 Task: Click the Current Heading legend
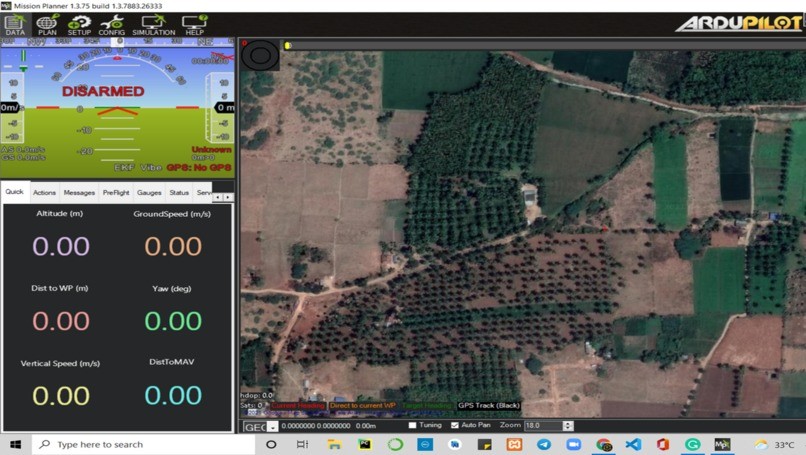click(x=298, y=405)
